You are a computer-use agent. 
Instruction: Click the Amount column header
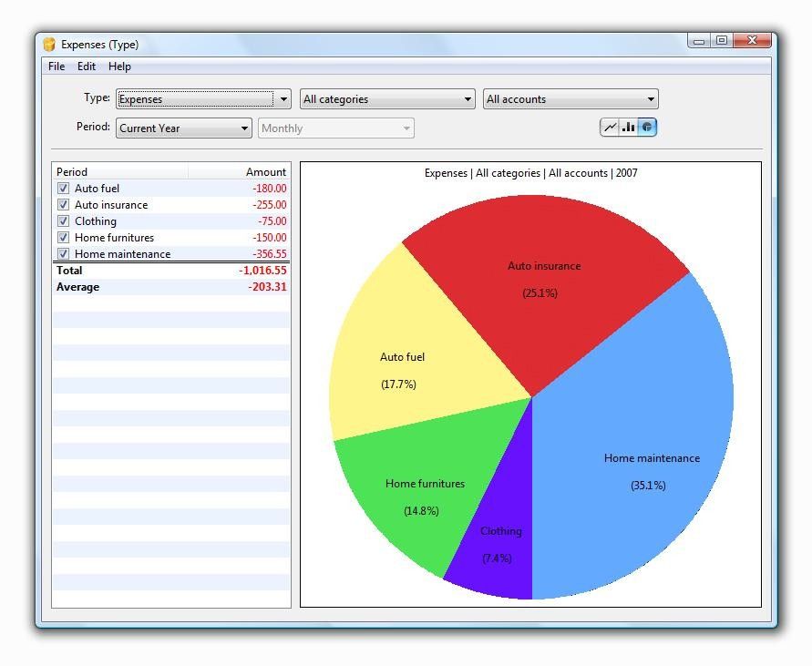pyautogui.click(x=239, y=172)
